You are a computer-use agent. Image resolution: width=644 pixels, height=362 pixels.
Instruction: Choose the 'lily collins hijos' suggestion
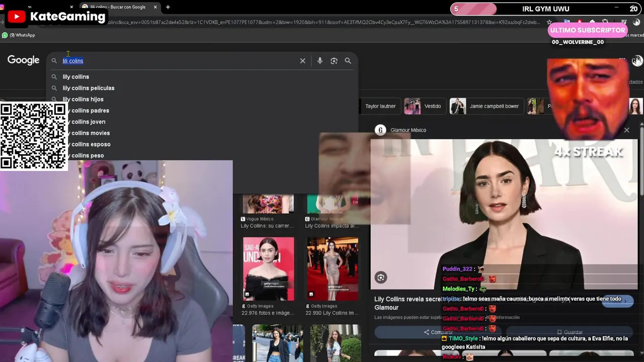tap(83, 100)
